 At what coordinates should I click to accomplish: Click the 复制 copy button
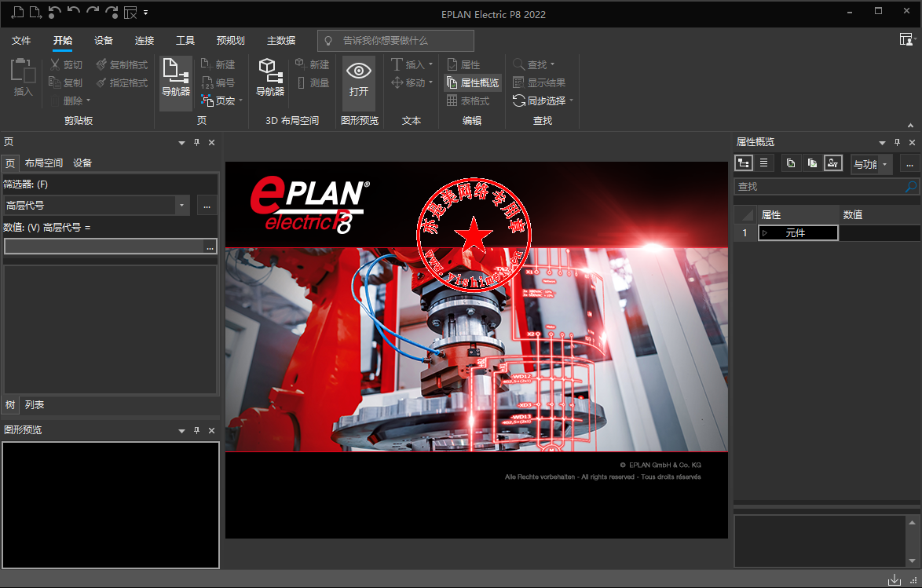[x=66, y=83]
